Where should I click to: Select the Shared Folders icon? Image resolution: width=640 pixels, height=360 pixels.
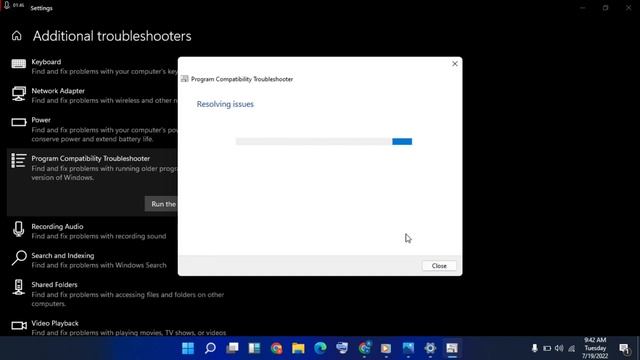pos(18,287)
